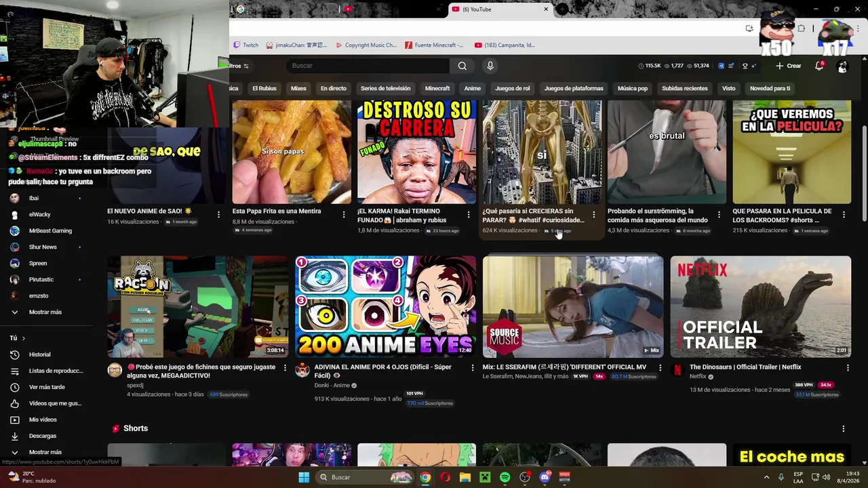Expand the Tú section chevron
The image size is (868, 488).
click(x=23, y=338)
